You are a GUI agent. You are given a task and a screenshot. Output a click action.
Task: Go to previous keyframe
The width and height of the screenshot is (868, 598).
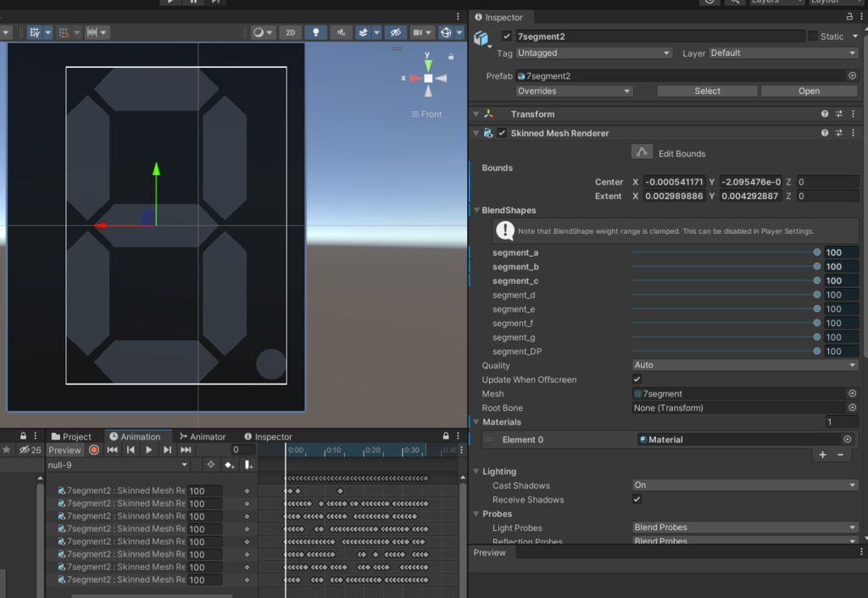pos(131,450)
